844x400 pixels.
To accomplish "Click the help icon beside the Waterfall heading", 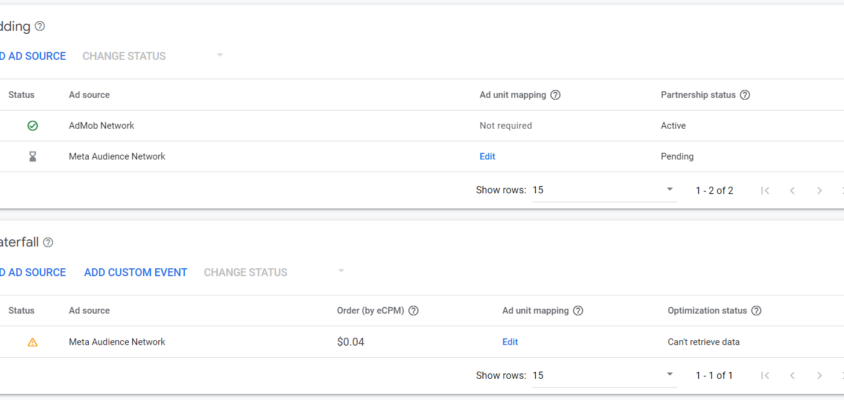I will pos(48,243).
